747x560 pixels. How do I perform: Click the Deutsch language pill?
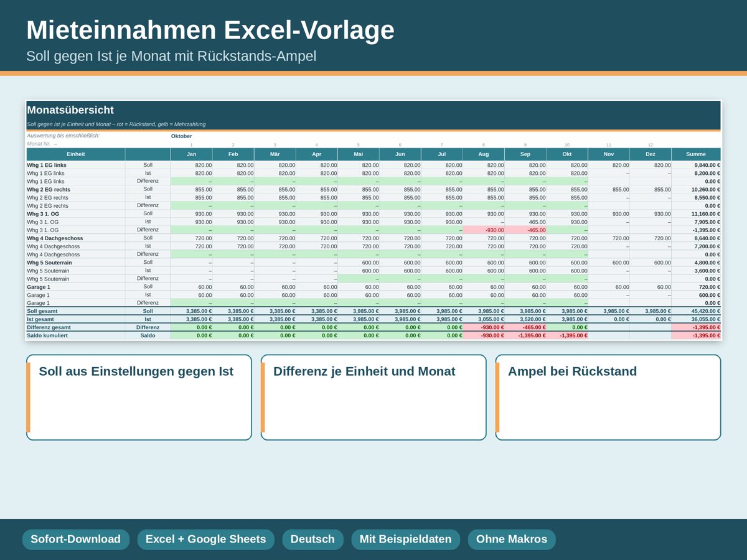312,539
